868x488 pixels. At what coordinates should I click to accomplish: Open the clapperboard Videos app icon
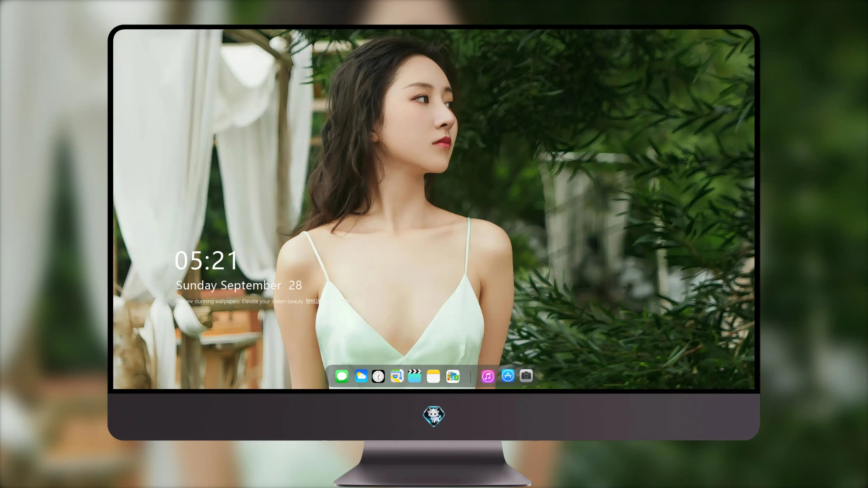(415, 376)
